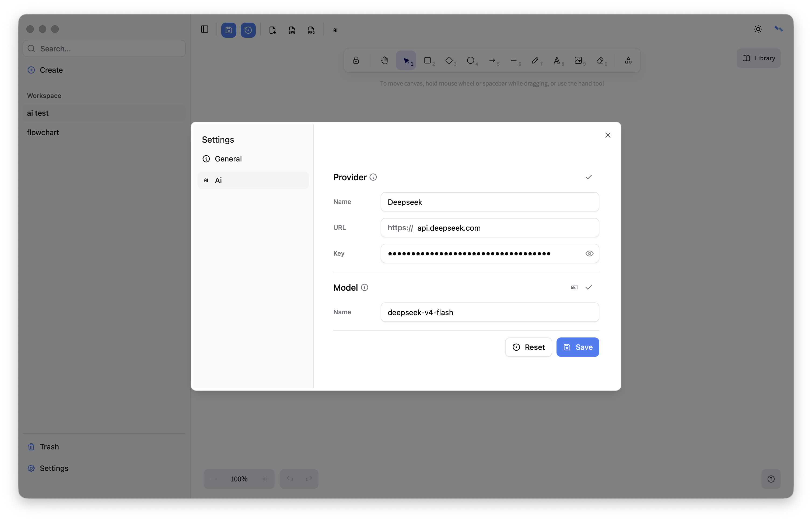Select the Selection arrow tool
The height and width of the screenshot is (521, 812).
pos(406,61)
